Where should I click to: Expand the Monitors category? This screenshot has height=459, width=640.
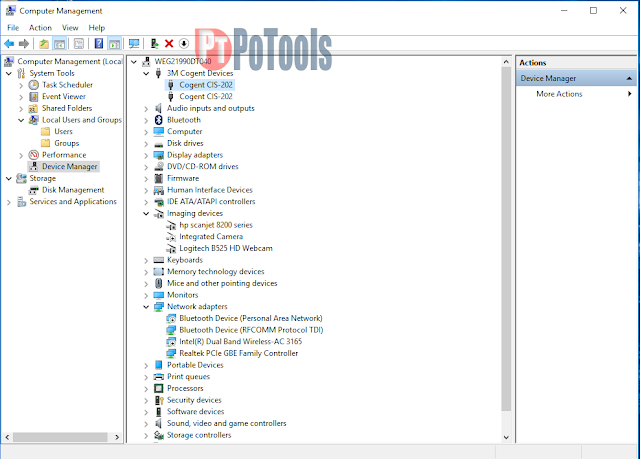coord(146,295)
